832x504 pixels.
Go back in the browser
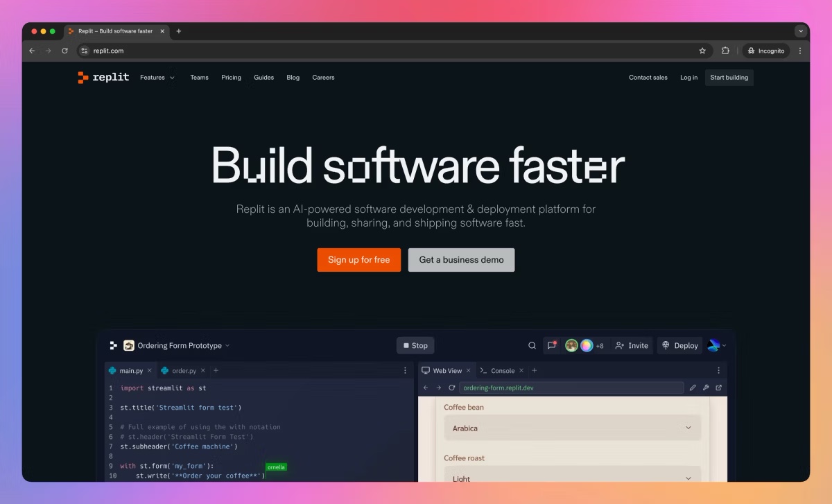click(32, 51)
